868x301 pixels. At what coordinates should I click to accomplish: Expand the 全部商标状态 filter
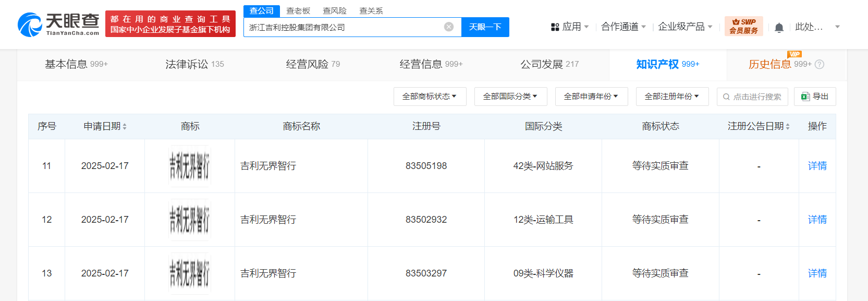(430, 97)
